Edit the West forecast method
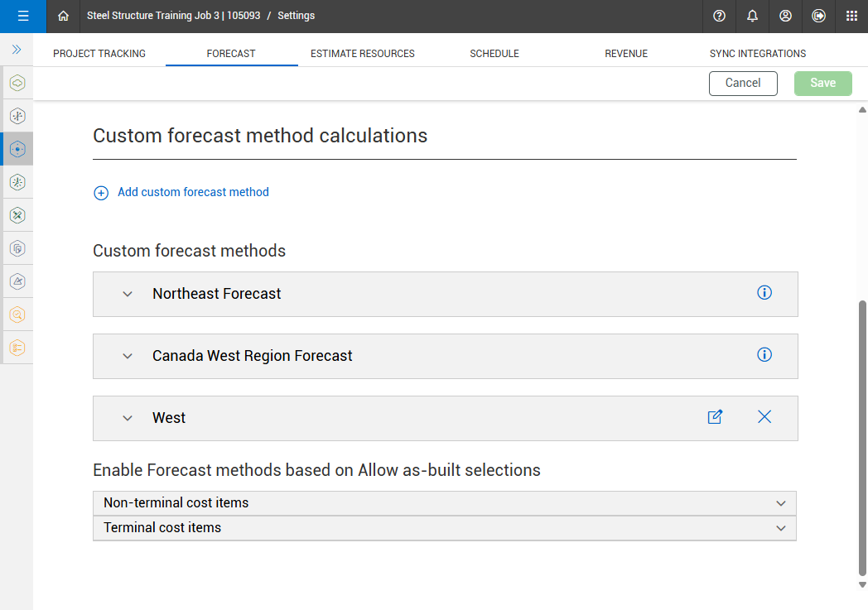868x610 pixels. coord(715,417)
